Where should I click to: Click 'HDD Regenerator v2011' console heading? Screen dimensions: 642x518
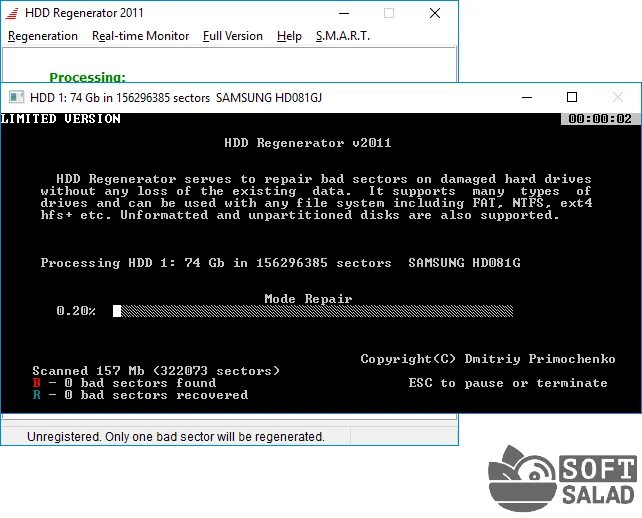[x=307, y=143]
